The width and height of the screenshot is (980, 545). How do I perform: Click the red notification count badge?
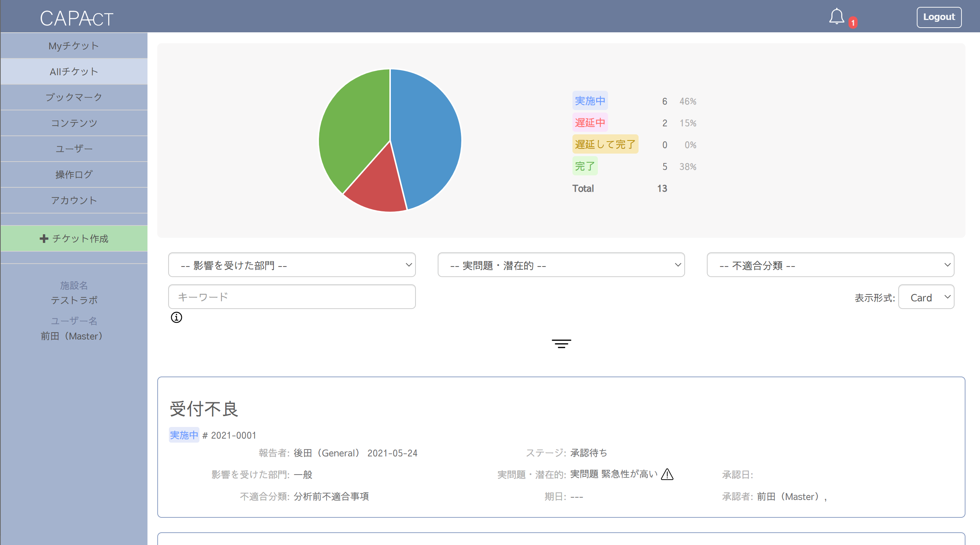click(853, 23)
